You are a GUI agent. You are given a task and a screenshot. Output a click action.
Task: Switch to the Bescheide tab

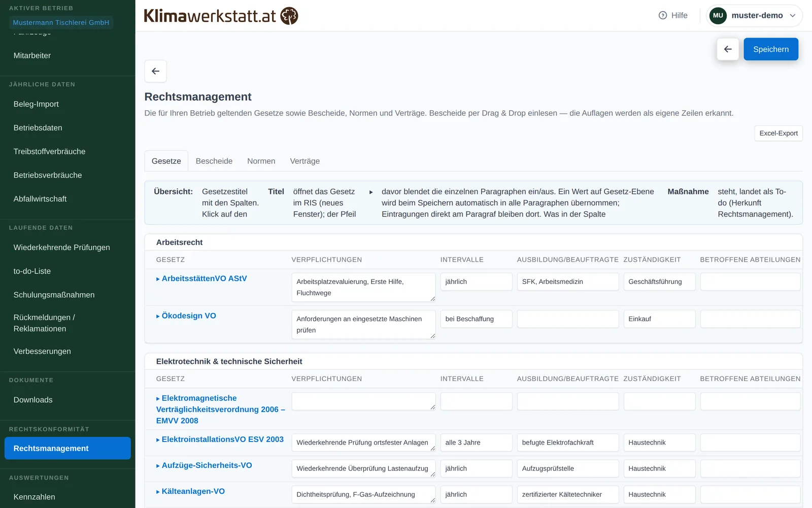click(214, 161)
